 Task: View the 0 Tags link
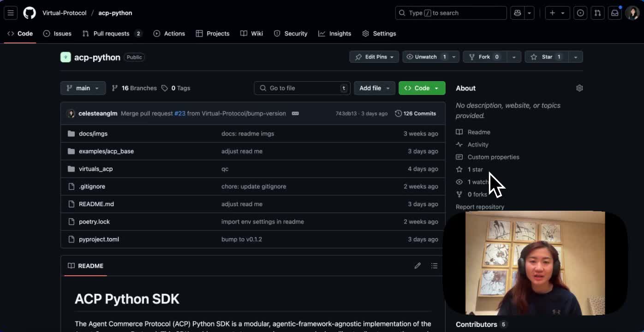point(176,88)
